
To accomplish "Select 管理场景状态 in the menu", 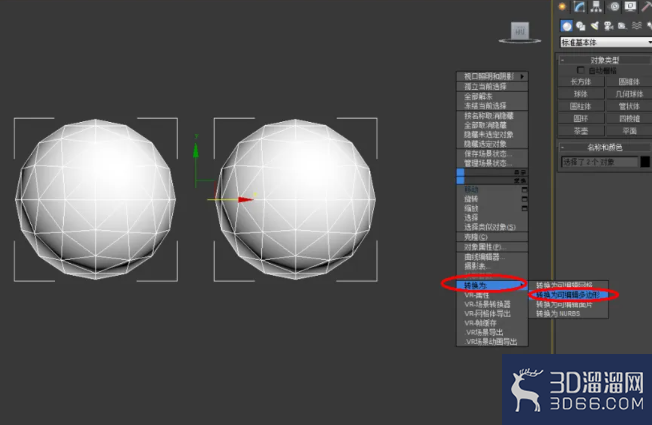I will pos(492,163).
